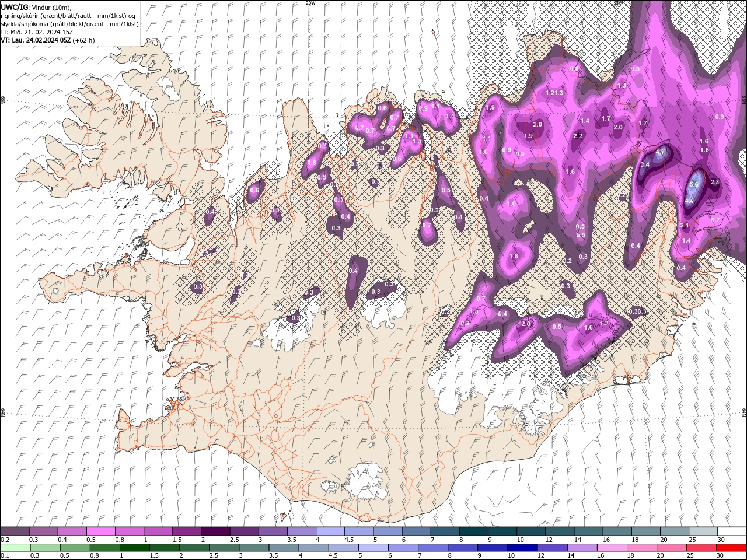The width and height of the screenshot is (747, 560).
Task: Click the snow scale swatch for 12–14
Action: point(560,531)
